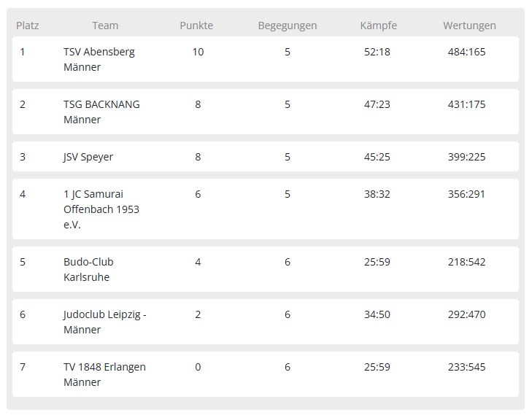
Task: Click the Begegungen column header
Action: click(288, 26)
